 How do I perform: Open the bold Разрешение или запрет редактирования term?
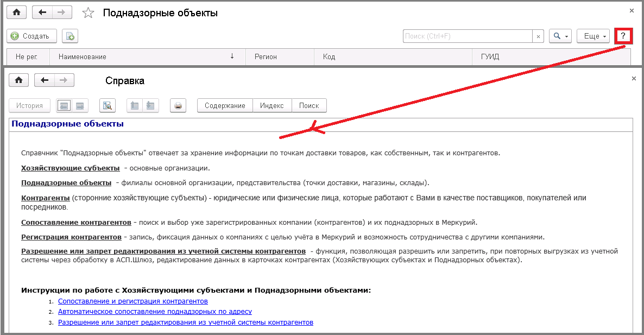(x=163, y=251)
